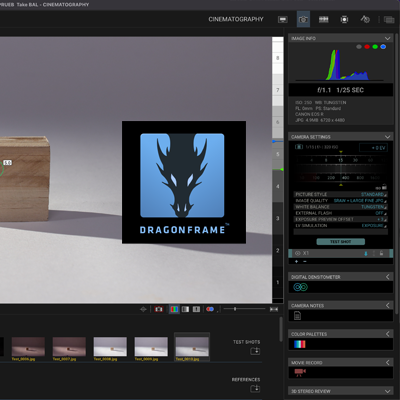Toggle X1 exposure visibility eye
This screenshot has width=400, height=400.
pyautogui.click(x=298, y=253)
